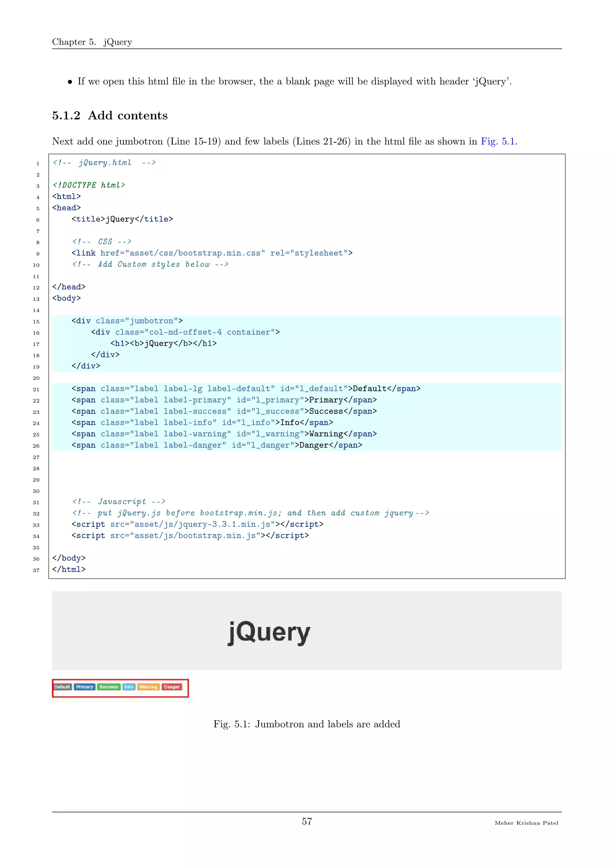Click the bullet sentence about blank page
Screen dimensions: 614x868
tap(294, 82)
